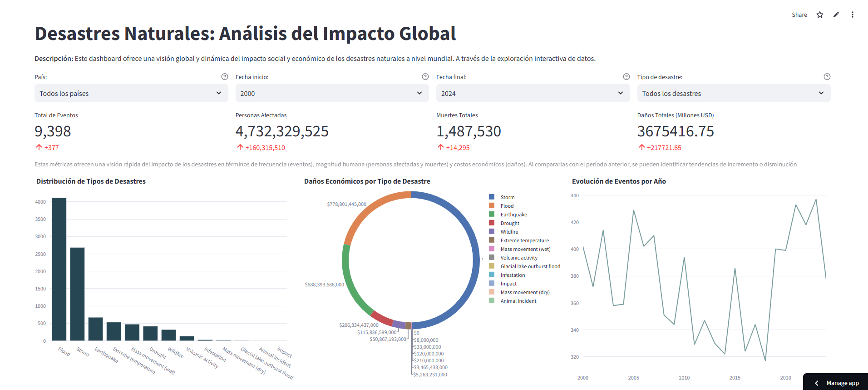Open the País dropdown
The height and width of the screenshot is (390, 868).
tap(131, 93)
